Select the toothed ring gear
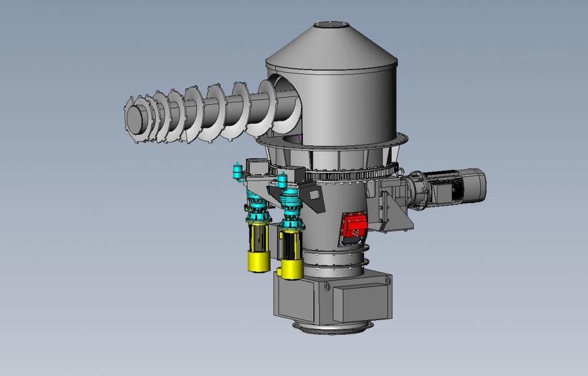Screen dimensions: 588x376 pos(353,175)
